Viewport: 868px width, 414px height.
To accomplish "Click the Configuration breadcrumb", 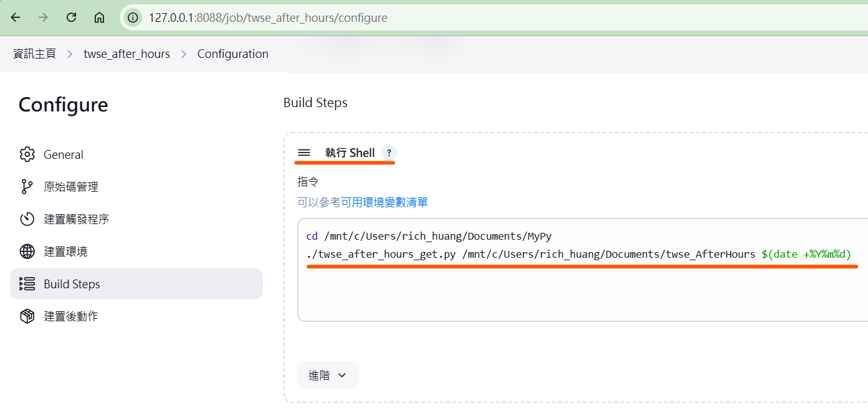I will tap(232, 54).
